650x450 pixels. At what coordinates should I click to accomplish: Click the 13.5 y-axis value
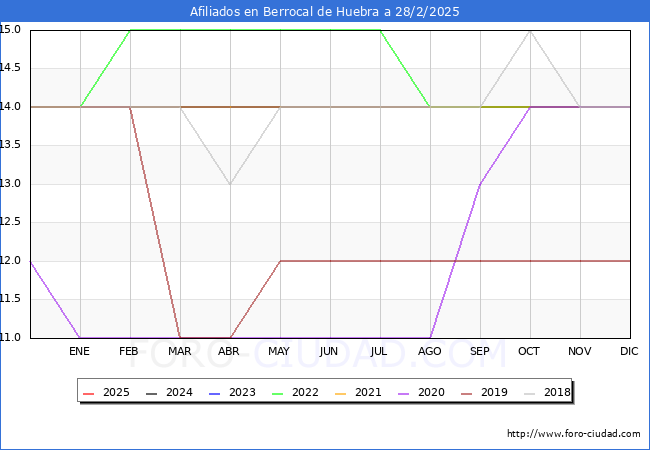click(x=10, y=145)
